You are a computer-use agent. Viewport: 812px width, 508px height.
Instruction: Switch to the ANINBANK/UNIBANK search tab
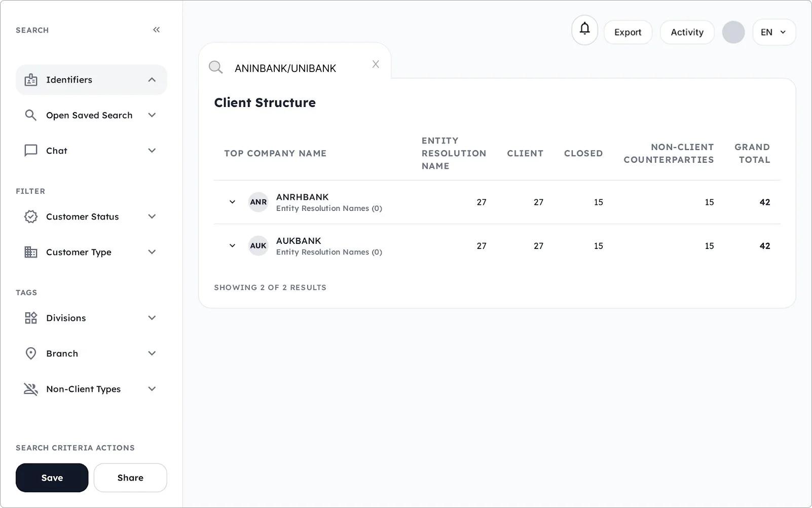coord(285,67)
